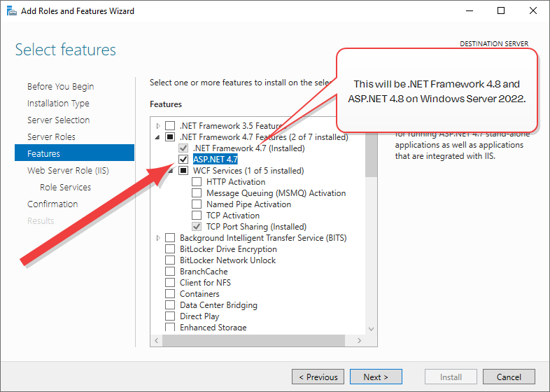Select the ASP.NET 4.7 label
The height and width of the screenshot is (392, 550).
click(216, 160)
